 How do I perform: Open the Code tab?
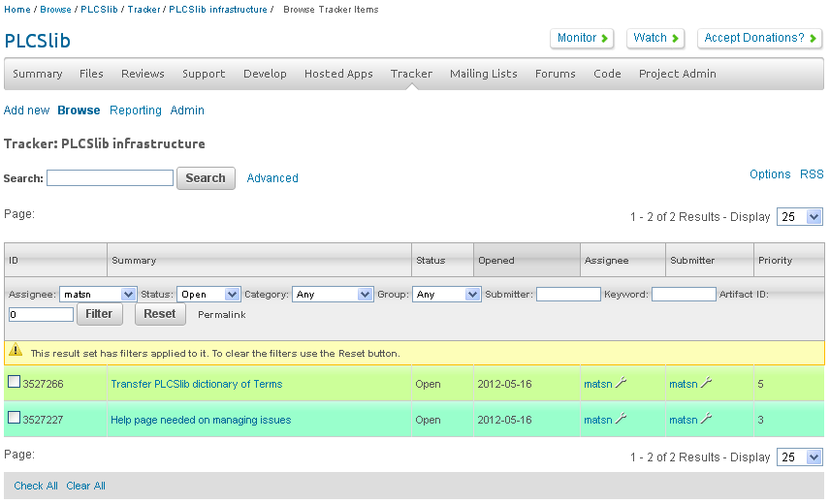607,74
